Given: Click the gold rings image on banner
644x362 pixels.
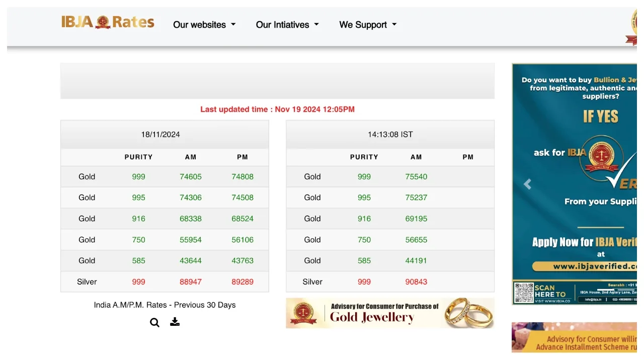Looking at the screenshot, I should point(468,312).
